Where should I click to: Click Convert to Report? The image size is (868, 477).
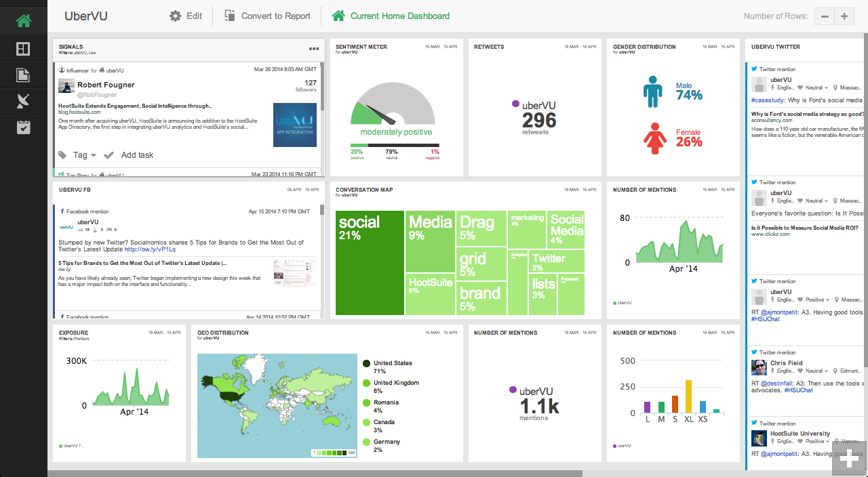click(268, 16)
